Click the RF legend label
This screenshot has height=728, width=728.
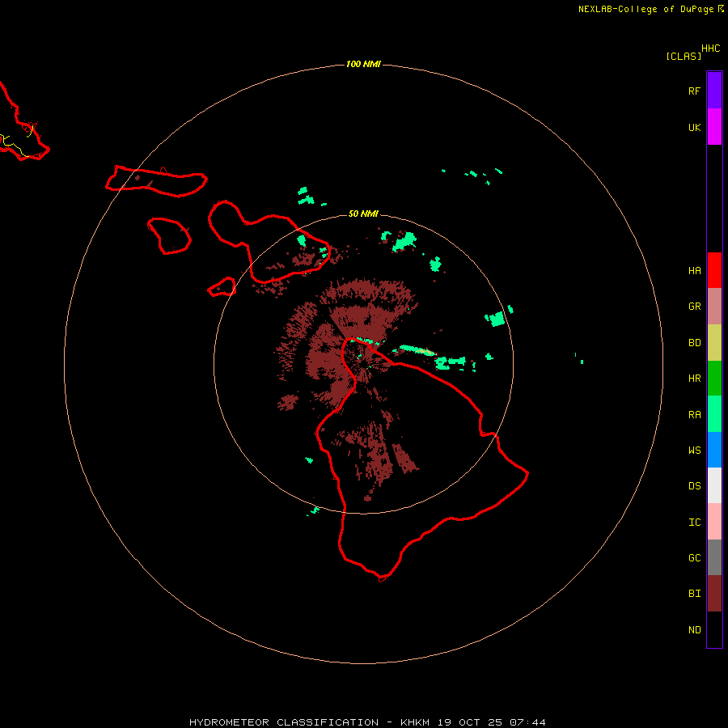694,91
